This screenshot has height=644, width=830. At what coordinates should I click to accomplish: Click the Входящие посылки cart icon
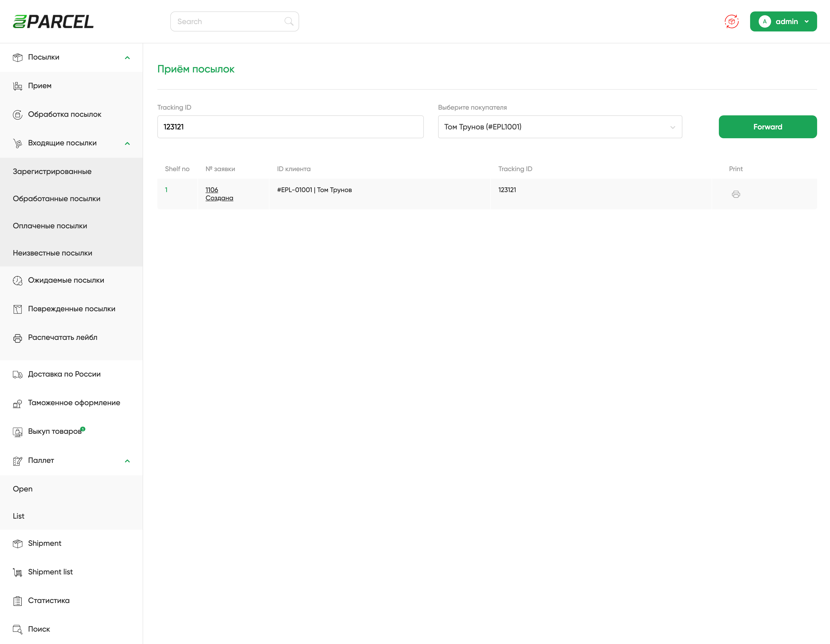click(x=17, y=143)
